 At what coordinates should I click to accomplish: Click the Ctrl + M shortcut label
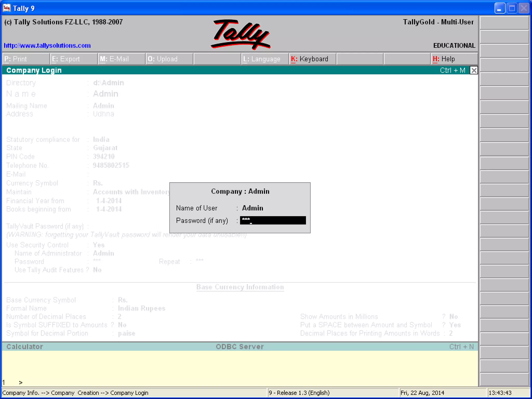tap(452, 70)
